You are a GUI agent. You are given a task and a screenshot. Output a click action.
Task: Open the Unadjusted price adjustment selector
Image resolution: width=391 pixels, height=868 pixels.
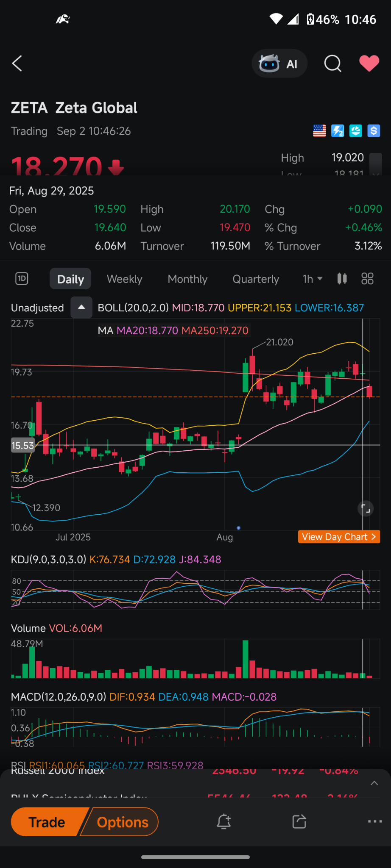(37, 308)
